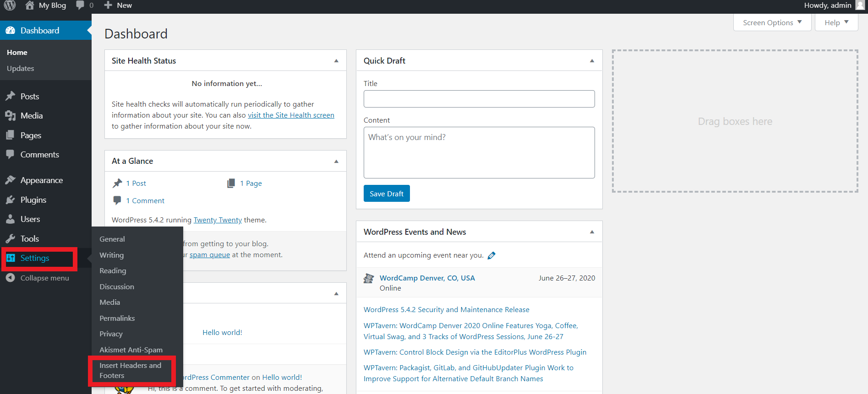
Task: Click the Settings sliders icon
Action: coord(11,258)
